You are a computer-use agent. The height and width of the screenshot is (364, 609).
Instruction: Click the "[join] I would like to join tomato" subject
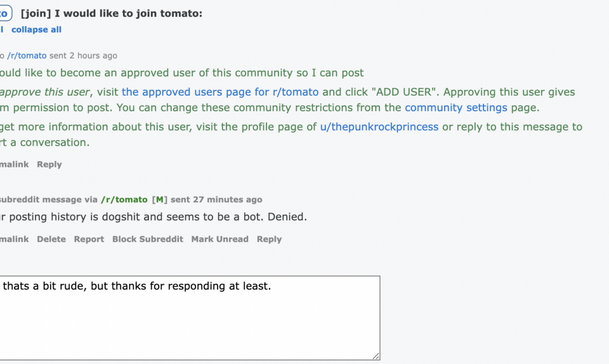click(111, 14)
